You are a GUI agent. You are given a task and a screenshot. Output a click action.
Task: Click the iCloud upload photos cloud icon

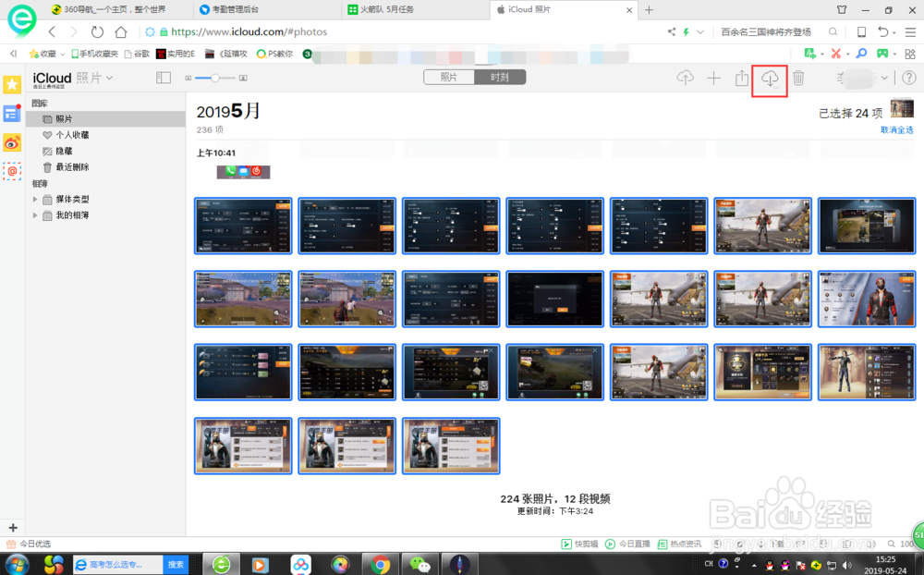[685, 78]
